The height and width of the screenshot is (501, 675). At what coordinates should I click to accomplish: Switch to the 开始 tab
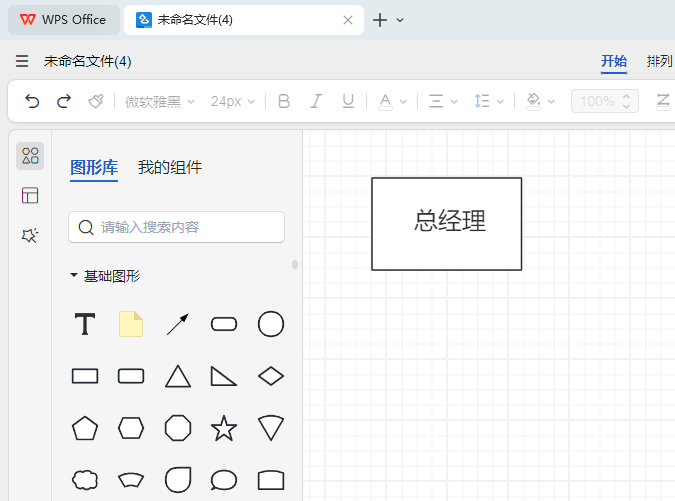pyautogui.click(x=614, y=61)
